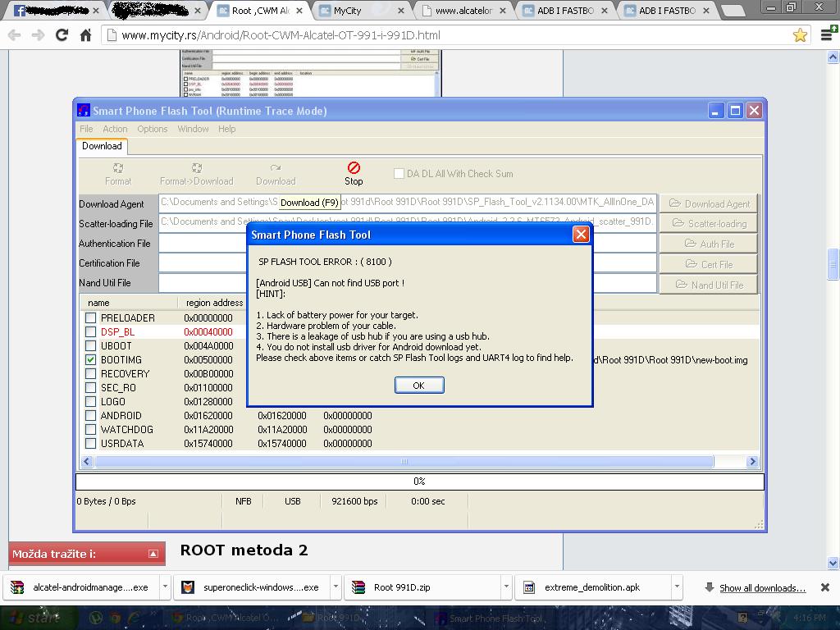Screen dimensions: 840x630
Task: Close the downloads bar with X
Action: tap(825, 587)
